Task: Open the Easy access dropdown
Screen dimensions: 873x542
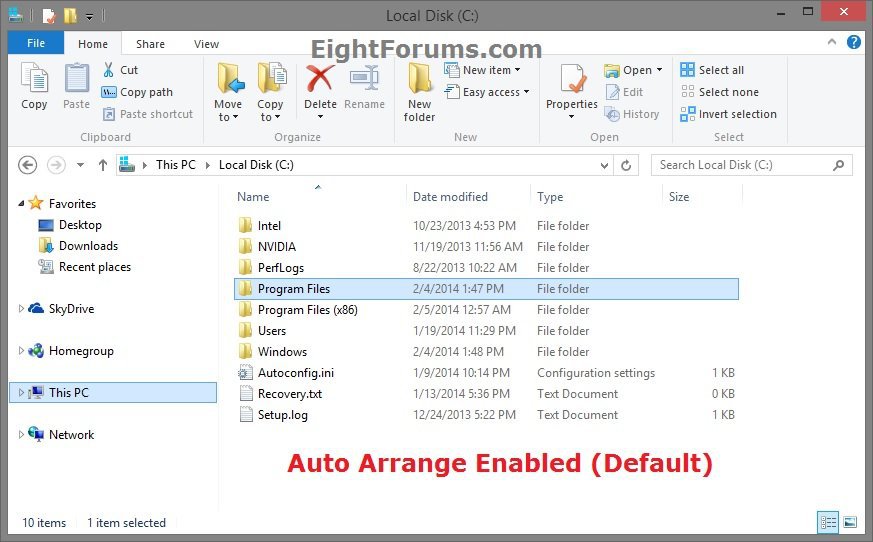Action: (487, 92)
